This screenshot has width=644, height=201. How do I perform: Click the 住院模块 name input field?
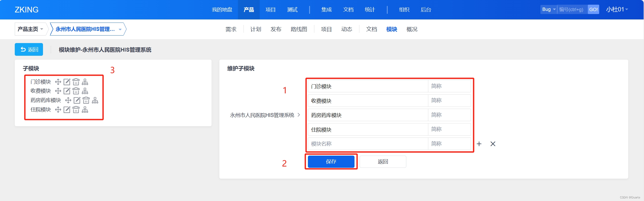click(x=368, y=129)
